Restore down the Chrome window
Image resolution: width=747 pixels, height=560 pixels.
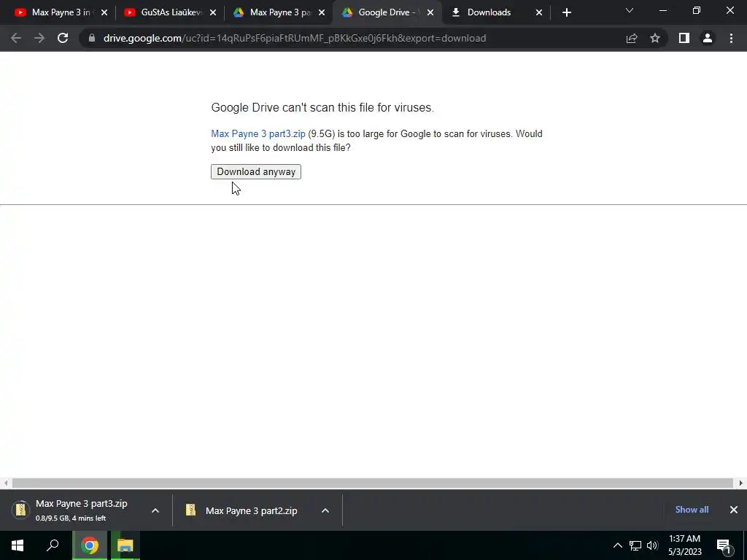[x=697, y=10]
